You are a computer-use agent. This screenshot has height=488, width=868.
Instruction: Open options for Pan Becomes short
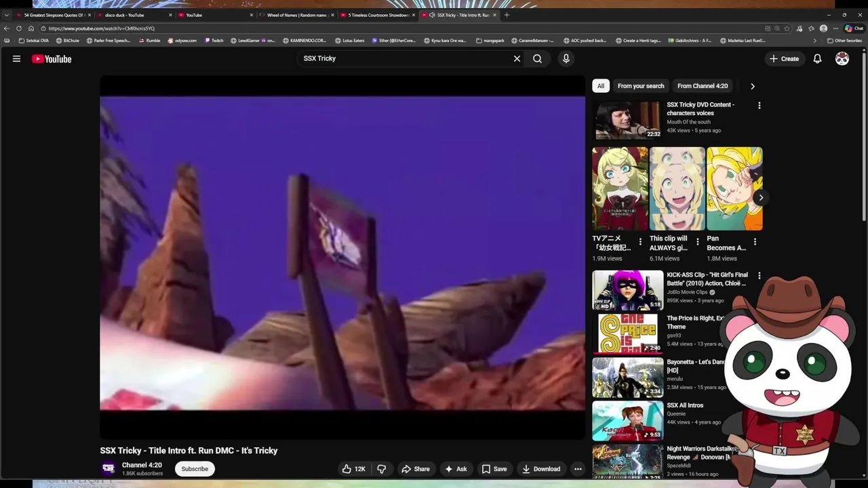point(755,242)
